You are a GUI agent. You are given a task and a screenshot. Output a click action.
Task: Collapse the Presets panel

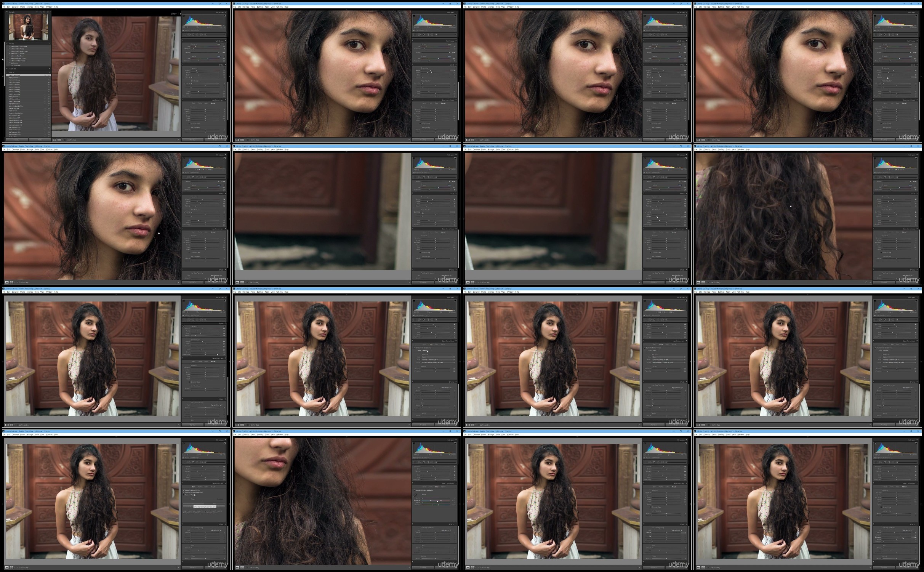click(x=7, y=43)
